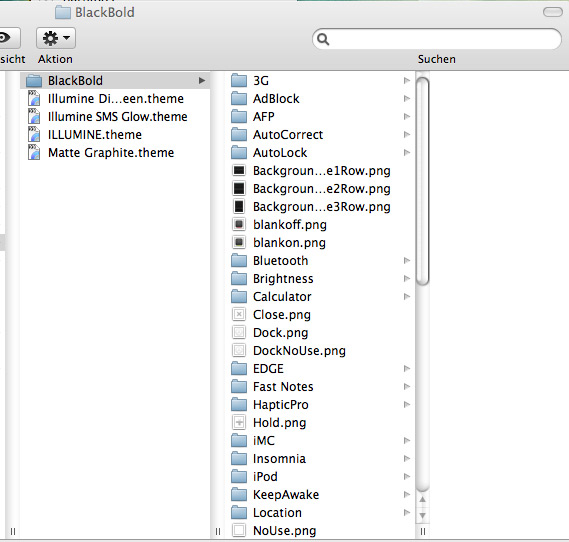Click the eye Quick Look button
The width and height of the screenshot is (569, 542).
pyautogui.click(x=8, y=38)
